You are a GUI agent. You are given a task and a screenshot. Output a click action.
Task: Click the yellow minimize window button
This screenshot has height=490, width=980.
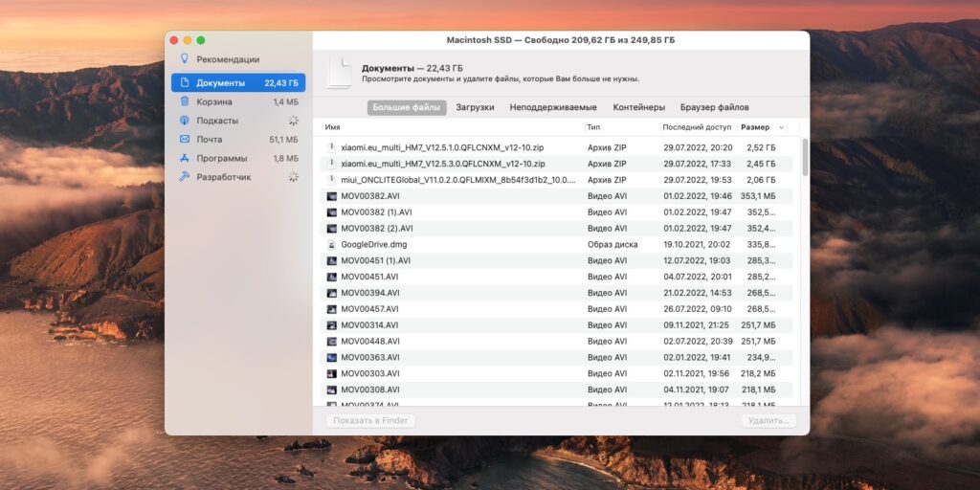pos(187,40)
